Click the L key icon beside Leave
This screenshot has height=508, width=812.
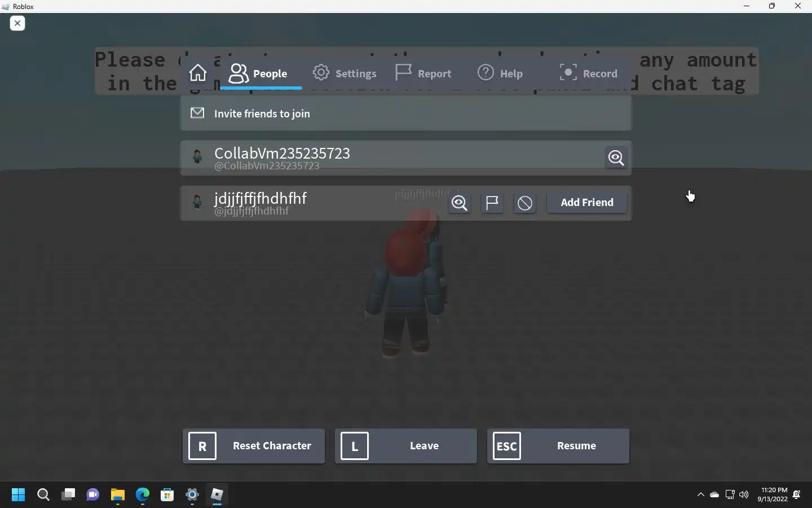355,446
